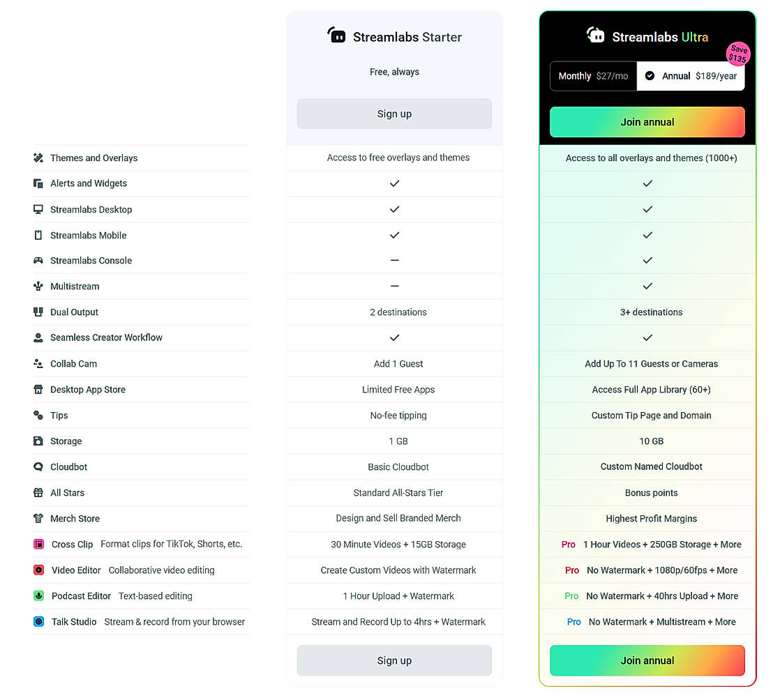773x700 pixels.
Task: Select the Monthly $27/mo billing option
Action: 593,76
